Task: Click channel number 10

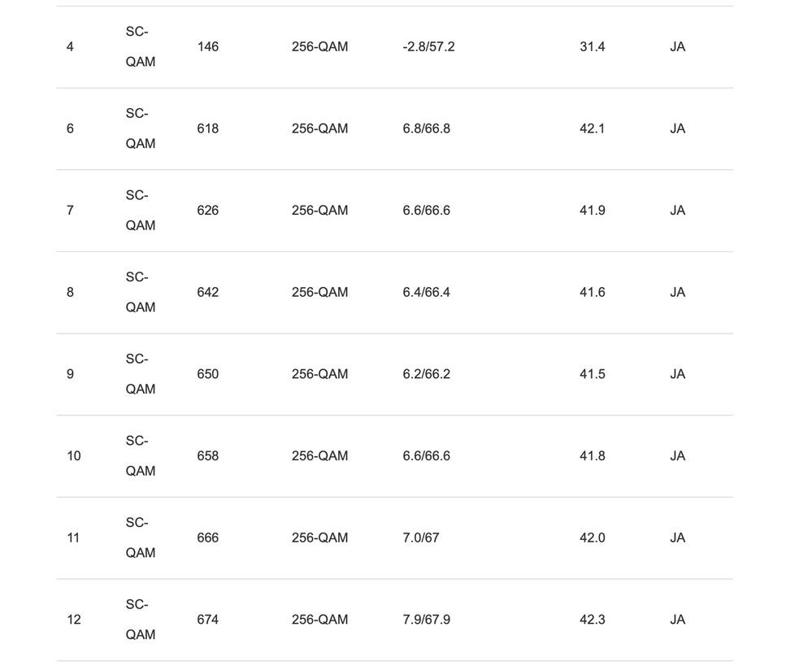Action: (x=74, y=456)
